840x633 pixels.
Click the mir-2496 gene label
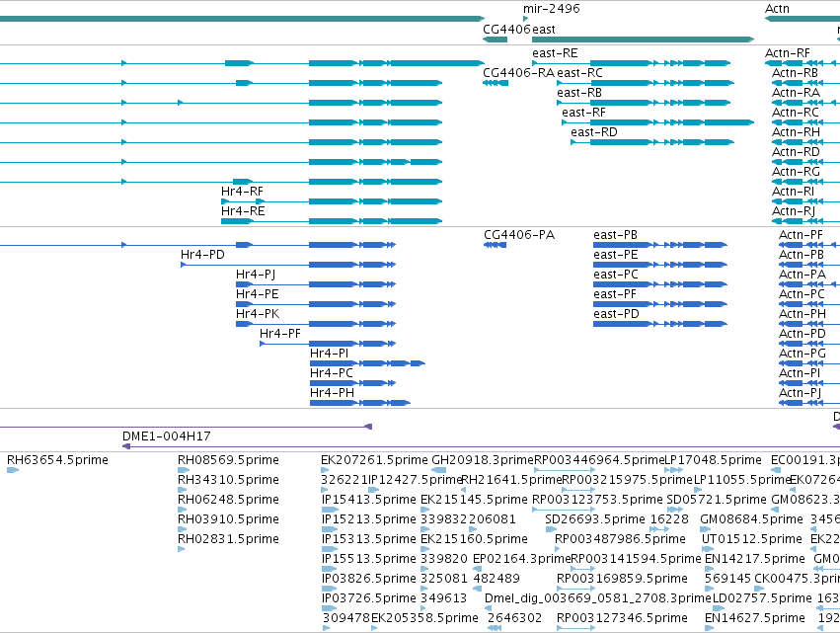tap(551, 9)
